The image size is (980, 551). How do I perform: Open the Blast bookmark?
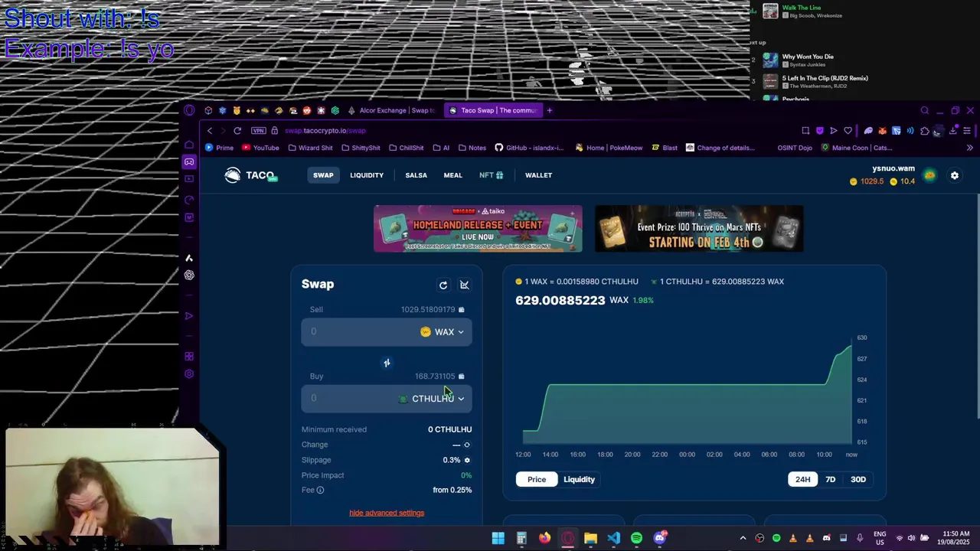[x=665, y=148]
